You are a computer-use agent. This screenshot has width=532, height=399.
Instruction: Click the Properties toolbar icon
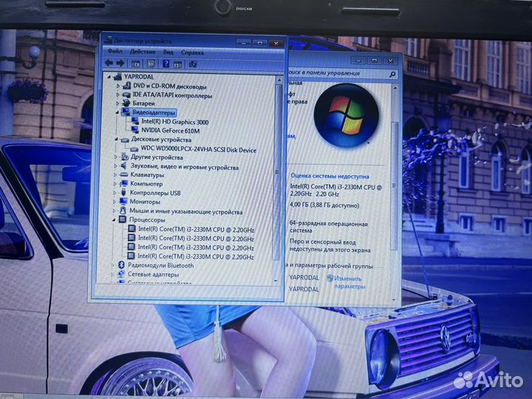pos(151,64)
